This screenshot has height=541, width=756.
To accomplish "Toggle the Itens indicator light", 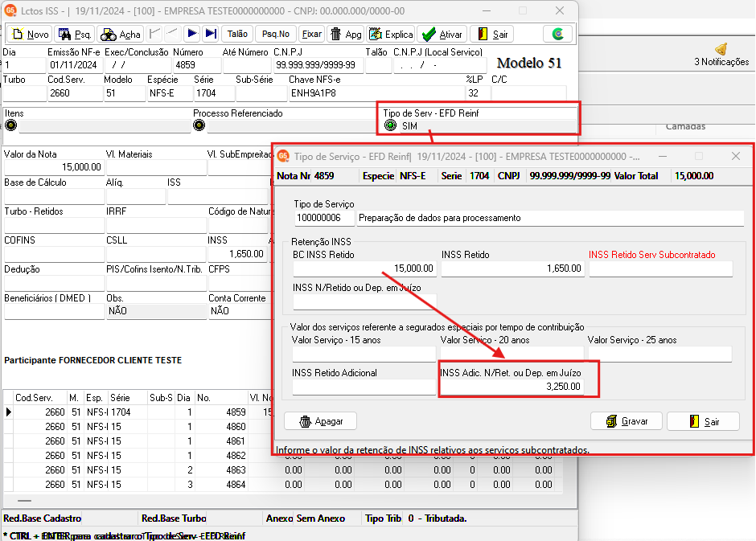I will 10,125.
